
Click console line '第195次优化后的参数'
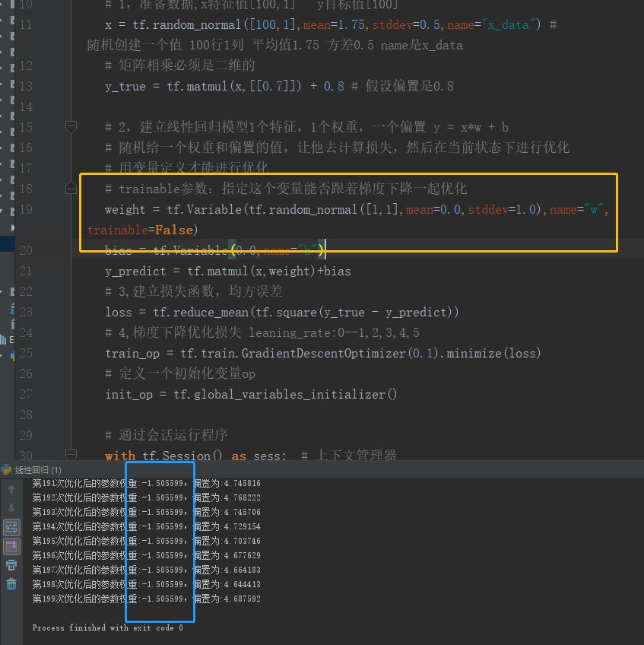pyautogui.click(x=147, y=541)
